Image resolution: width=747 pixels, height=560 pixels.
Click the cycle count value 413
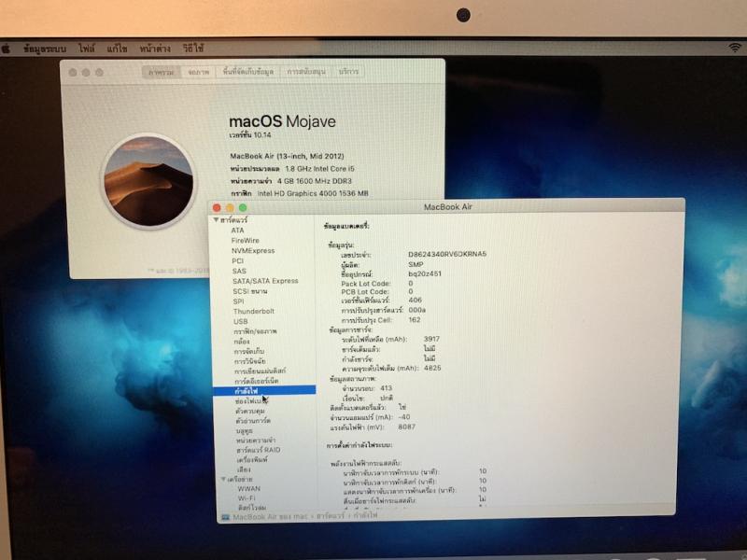tap(387, 388)
